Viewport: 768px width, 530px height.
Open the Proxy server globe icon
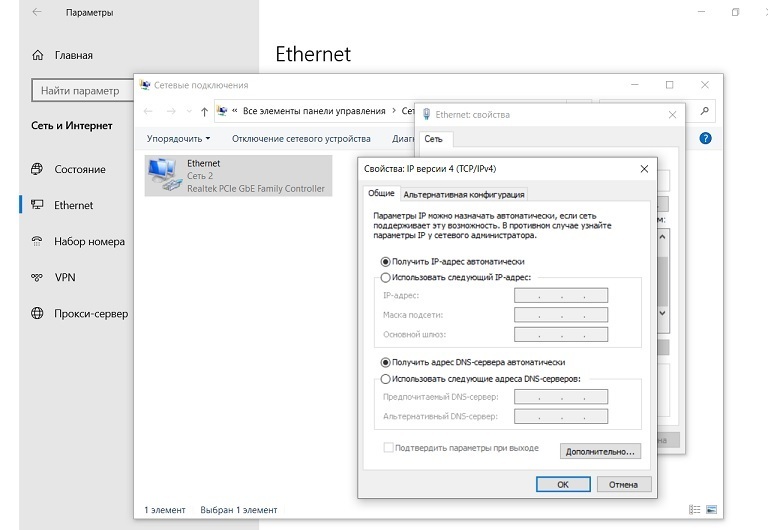point(38,313)
